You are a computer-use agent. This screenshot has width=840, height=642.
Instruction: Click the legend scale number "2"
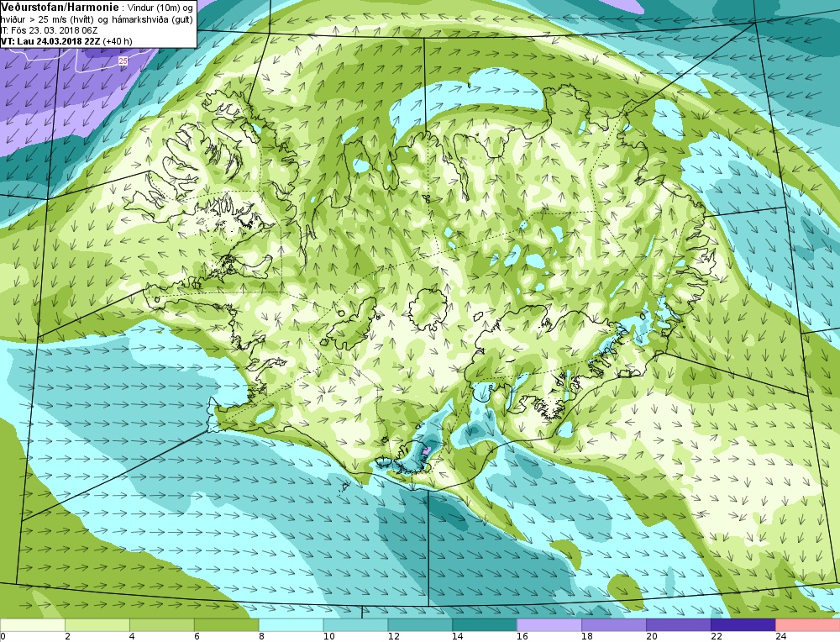(67, 637)
